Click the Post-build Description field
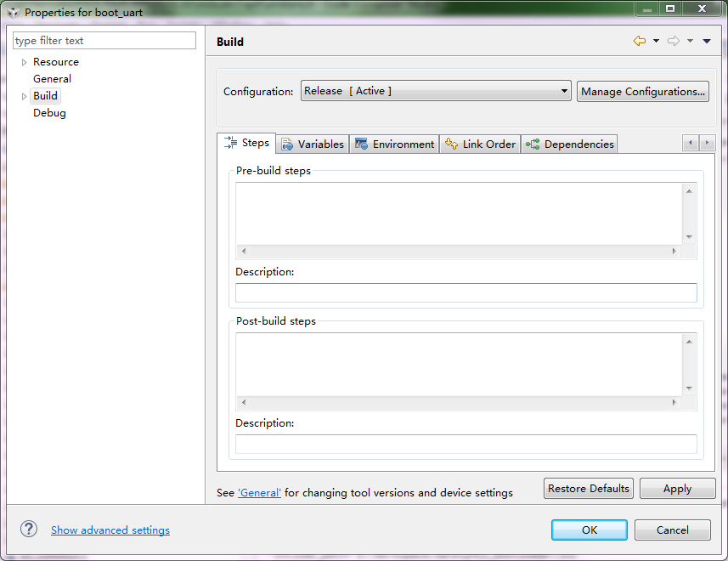Image resolution: width=728 pixels, height=561 pixels. click(x=466, y=444)
